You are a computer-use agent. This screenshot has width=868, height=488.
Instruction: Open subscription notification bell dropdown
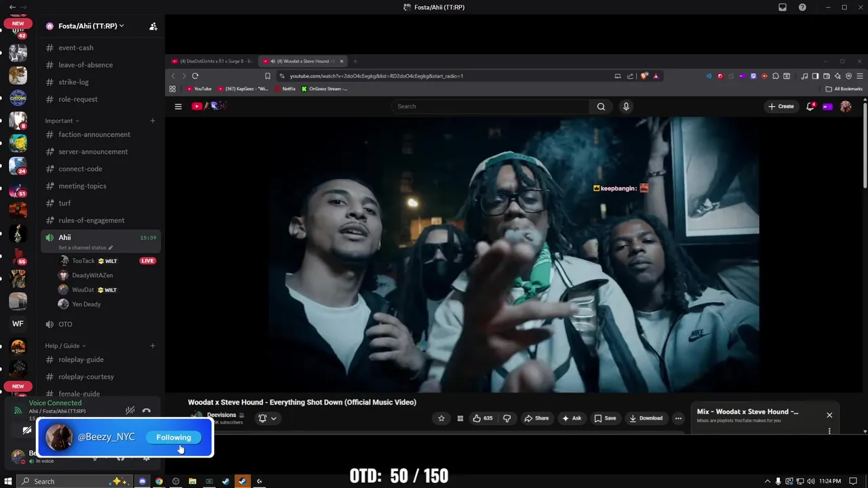(267, 418)
